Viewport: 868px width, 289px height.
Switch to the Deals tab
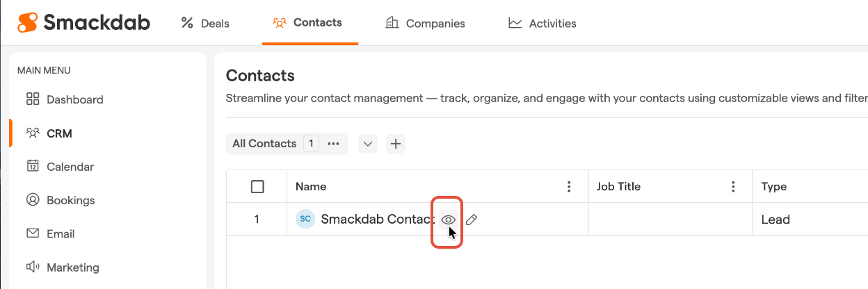pos(205,23)
